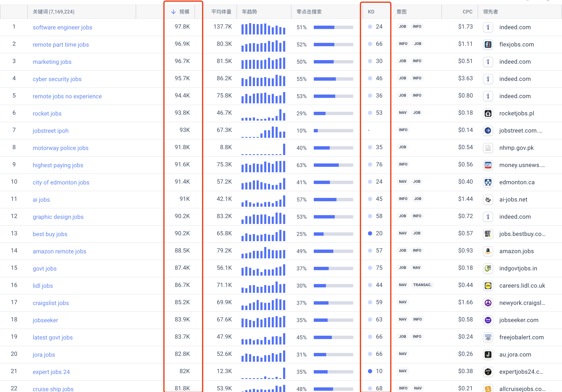Open the 'highest paying jobs' keyword link

point(58,165)
